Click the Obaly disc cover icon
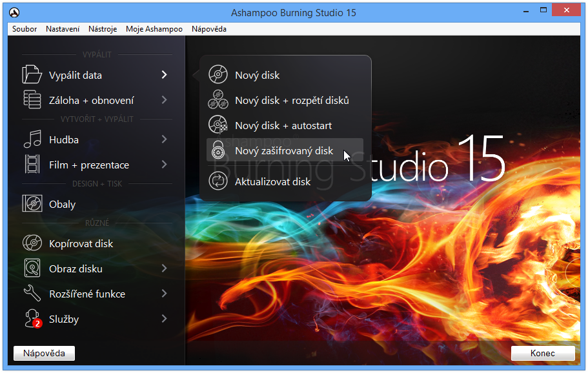588x373 pixels. point(32,203)
